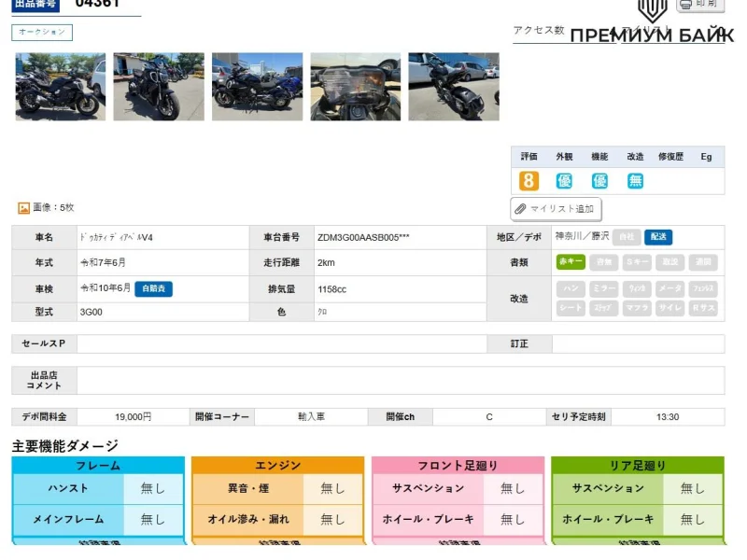
Task: Toggle the ミラー modification tag
Action: [603, 289]
